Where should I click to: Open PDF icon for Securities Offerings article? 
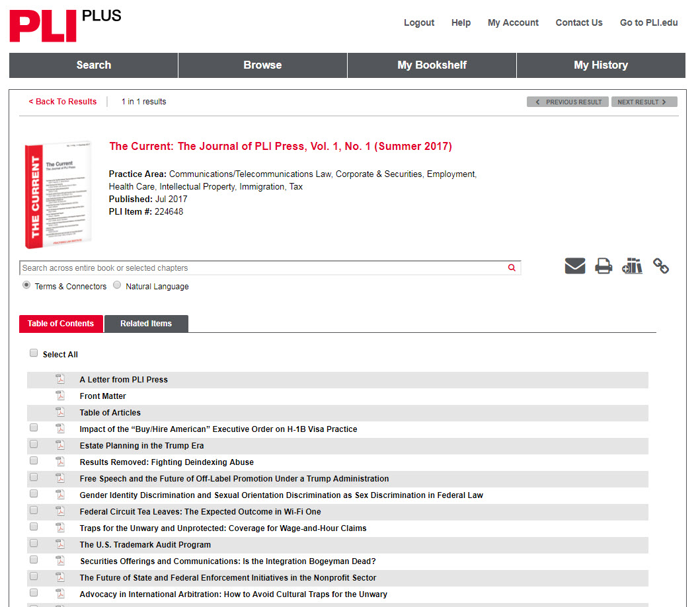(60, 561)
